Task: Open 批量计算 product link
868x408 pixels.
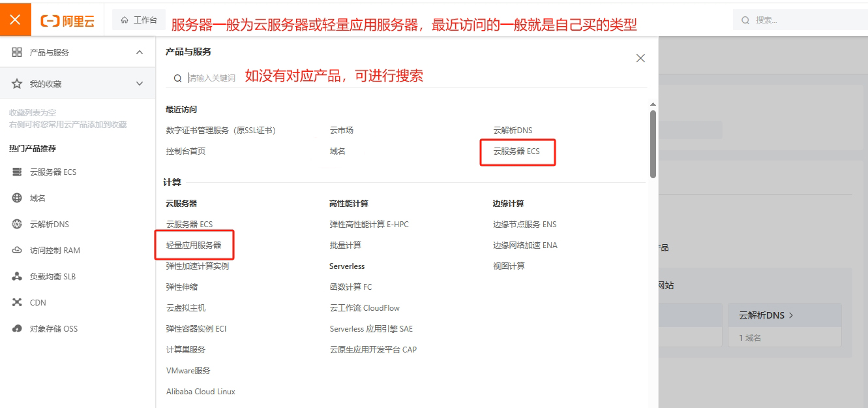Action: [346, 245]
